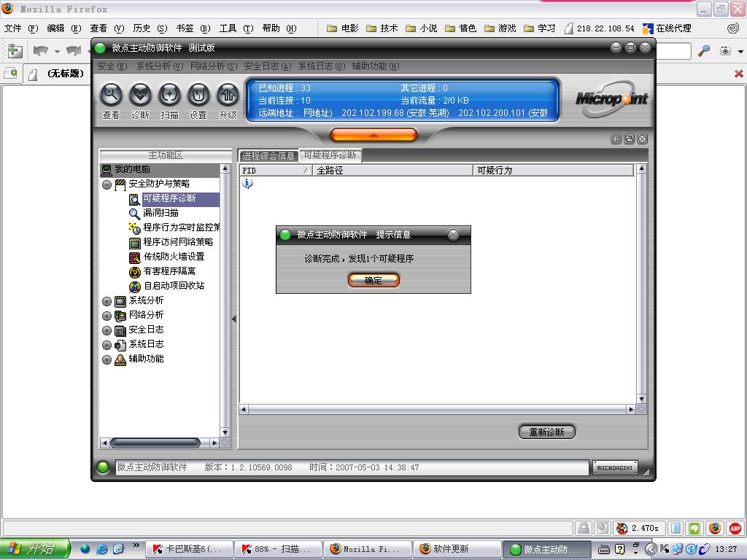The image size is (747, 560).
Task: Click the 可疑行为 column header
Action: point(553,171)
